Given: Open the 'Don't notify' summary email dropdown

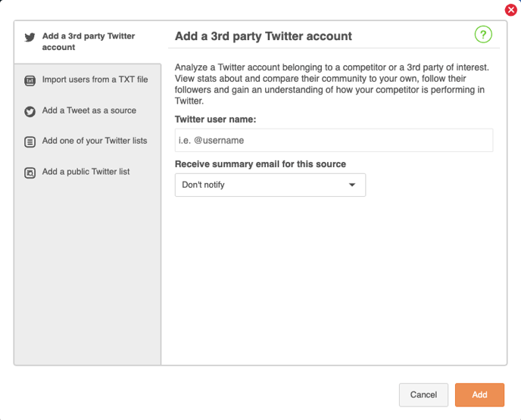Looking at the screenshot, I should pyautogui.click(x=270, y=185).
